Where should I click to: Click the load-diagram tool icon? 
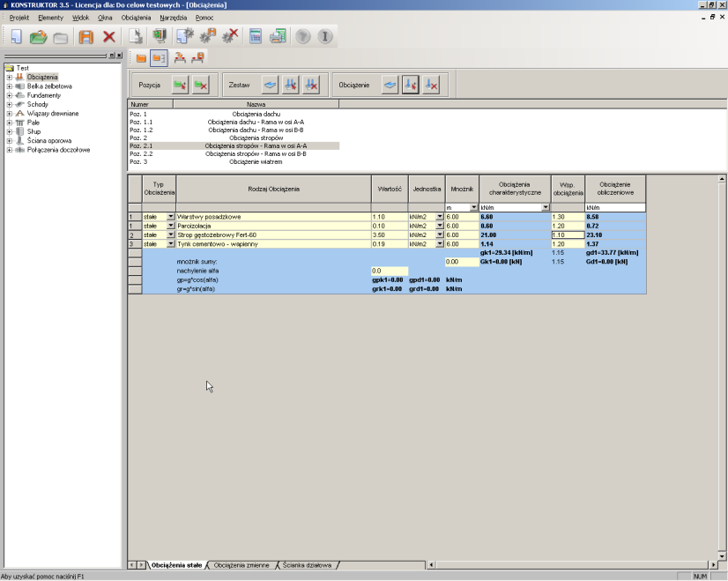(x=180, y=58)
